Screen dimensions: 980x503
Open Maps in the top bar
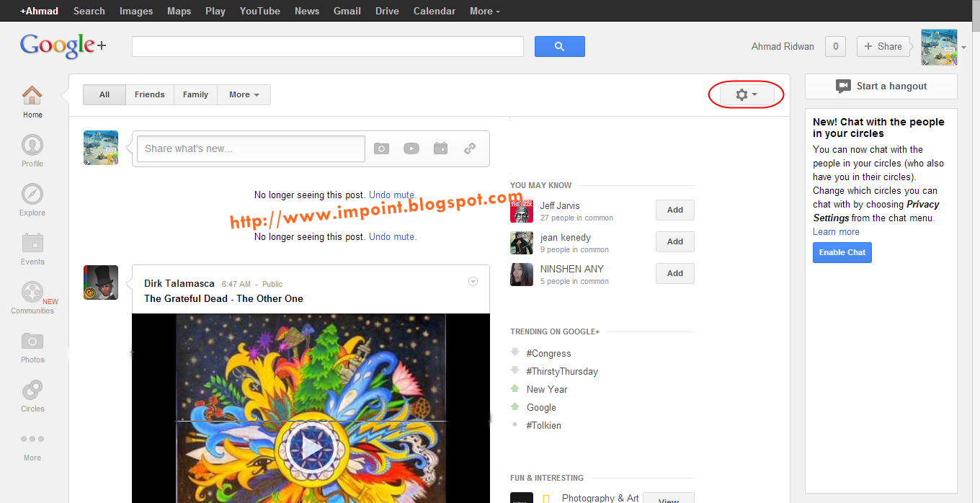click(179, 11)
